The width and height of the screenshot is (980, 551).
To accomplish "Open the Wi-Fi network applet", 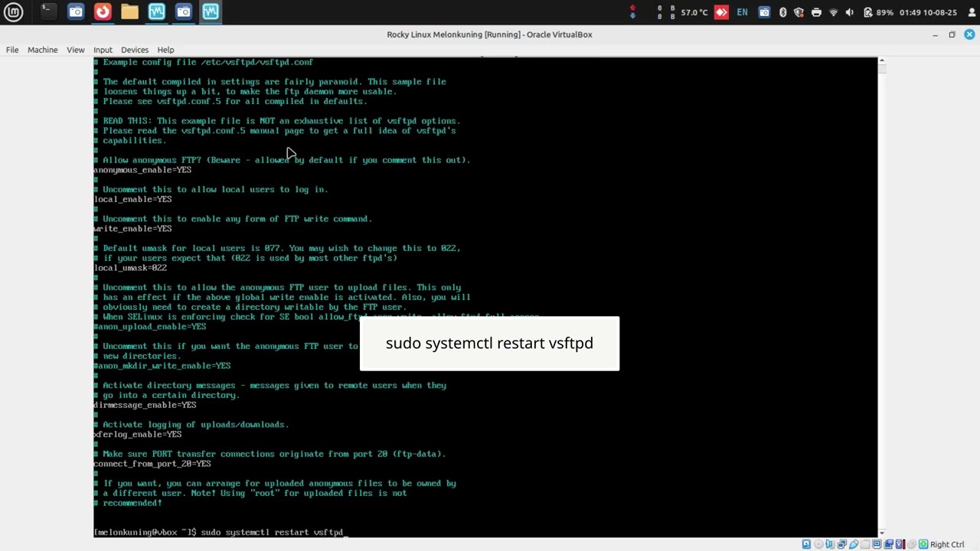I will click(834, 12).
